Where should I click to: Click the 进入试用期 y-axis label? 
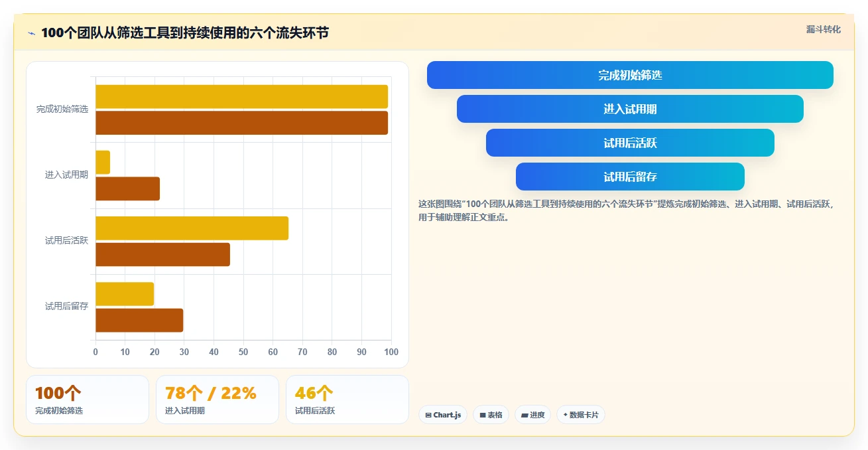pyautogui.click(x=66, y=175)
